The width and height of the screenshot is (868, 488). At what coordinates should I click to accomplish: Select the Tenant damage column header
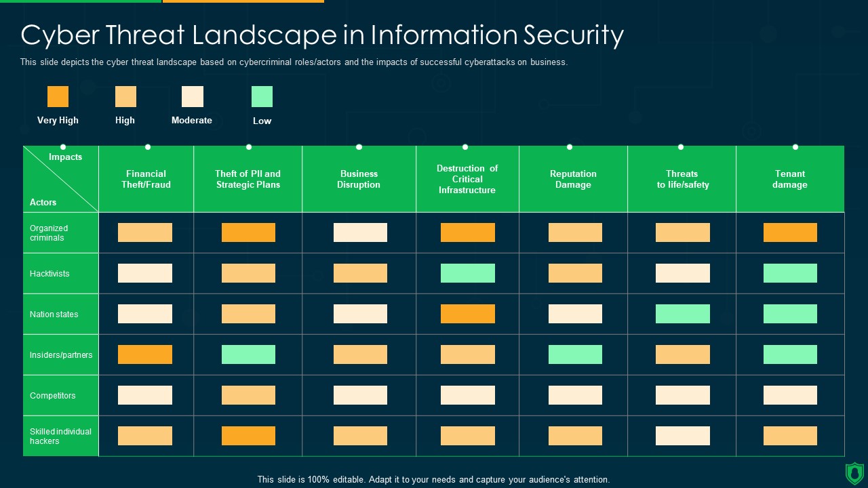tap(790, 179)
